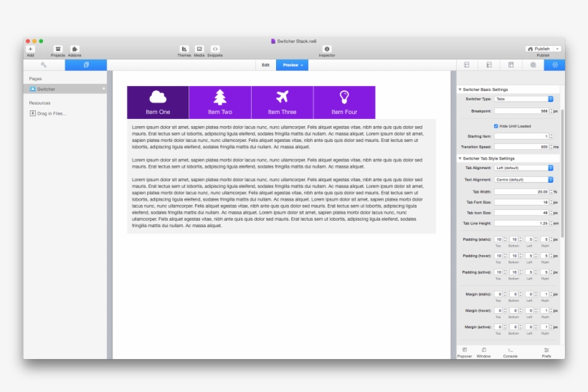Switch to Edit mode
This screenshot has width=588, height=392.
pyautogui.click(x=265, y=64)
